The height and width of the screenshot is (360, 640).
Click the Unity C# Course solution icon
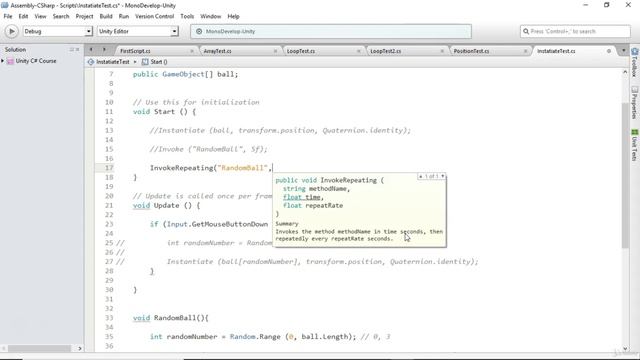click(x=11, y=61)
